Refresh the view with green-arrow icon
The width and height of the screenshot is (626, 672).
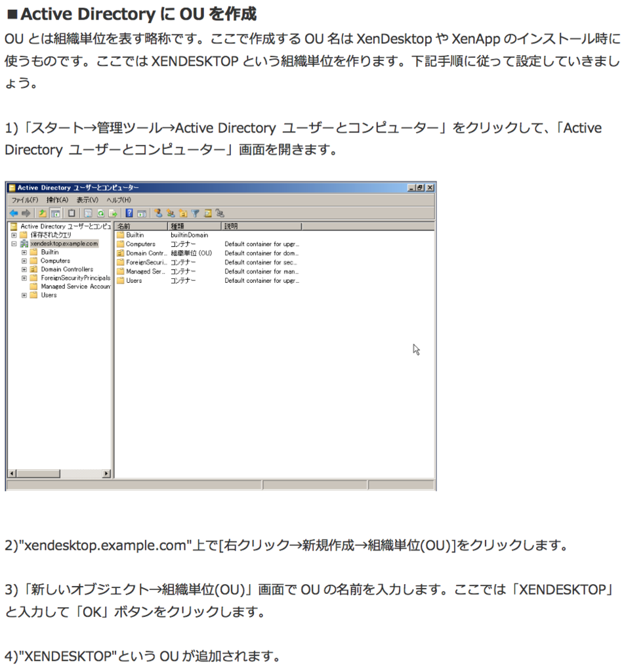click(x=100, y=213)
